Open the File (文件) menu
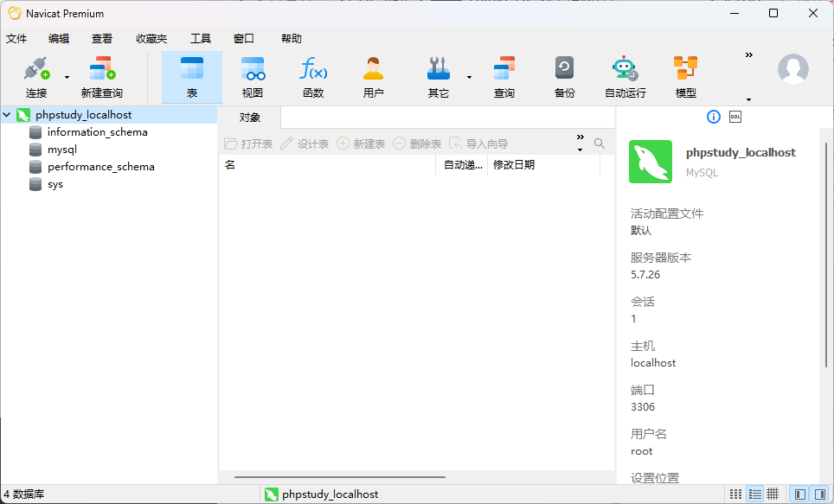Screen dimensions: 834x504 (x=16, y=38)
